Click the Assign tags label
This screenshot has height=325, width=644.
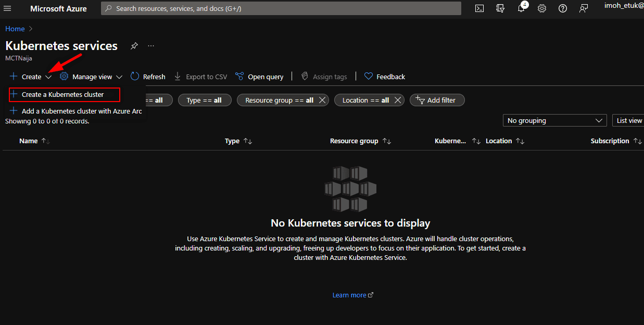[330, 77]
